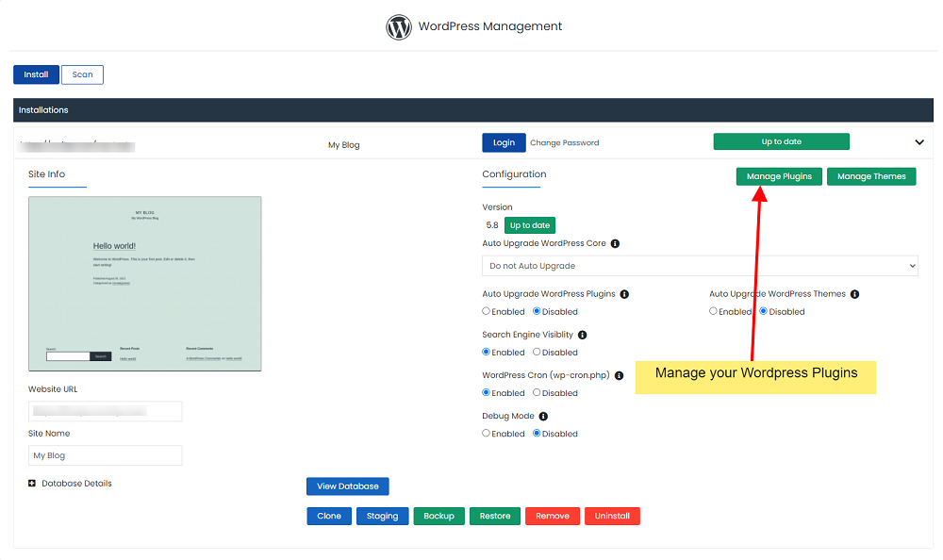Select Disabled for auto upgrade themes

click(x=763, y=311)
